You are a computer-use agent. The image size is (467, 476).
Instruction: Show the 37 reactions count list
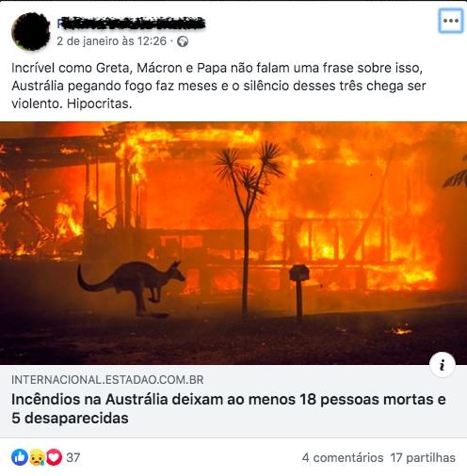click(73, 457)
